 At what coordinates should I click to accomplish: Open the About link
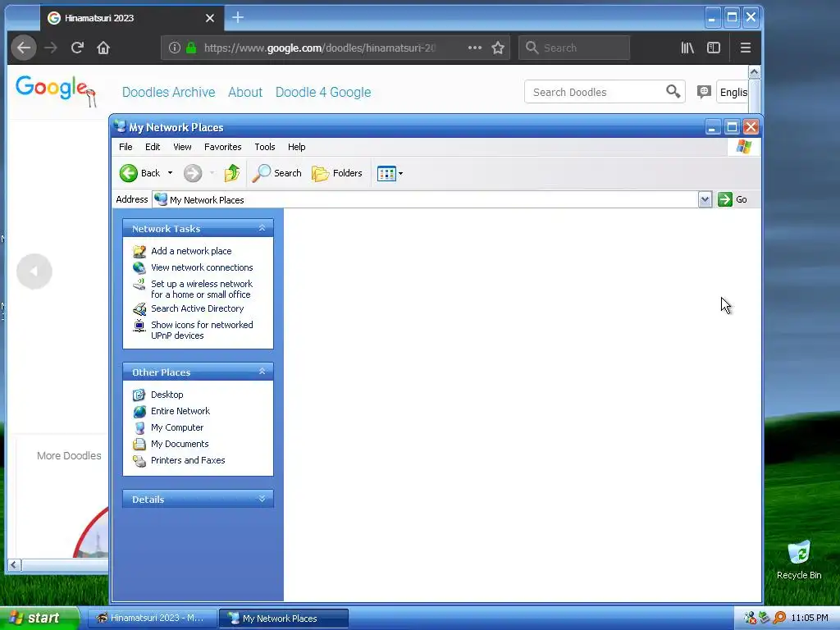click(x=245, y=92)
